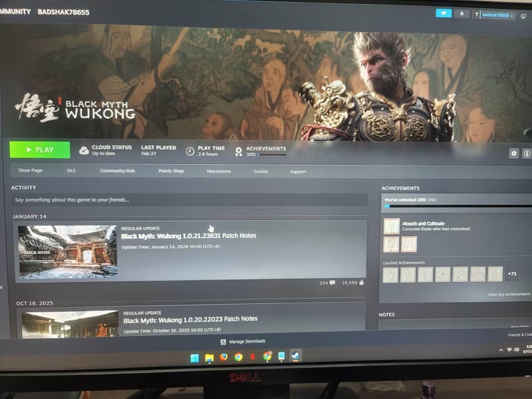The width and height of the screenshot is (532, 399).
Task: Show the +71 more locked achievements
Action: [512, 273]
